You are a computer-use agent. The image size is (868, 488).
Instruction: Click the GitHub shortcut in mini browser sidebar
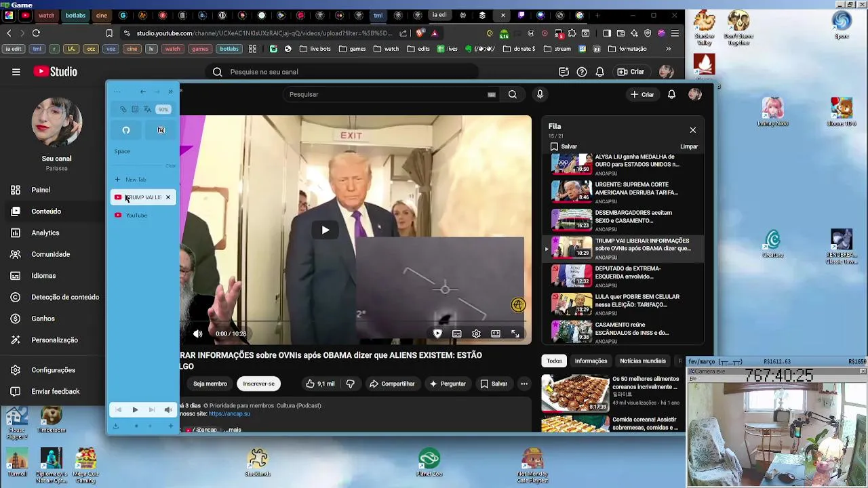coord(126,130)
